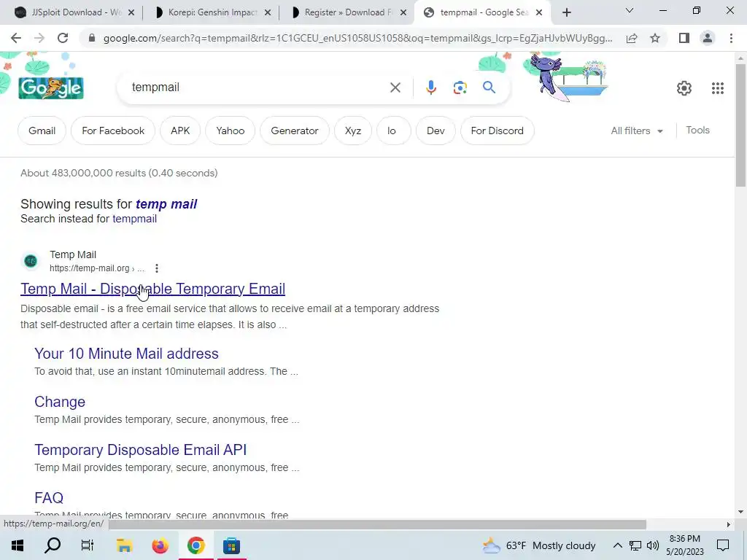Open the Change sitelink
Screen dimensions: 747x560
click(60, 402)
